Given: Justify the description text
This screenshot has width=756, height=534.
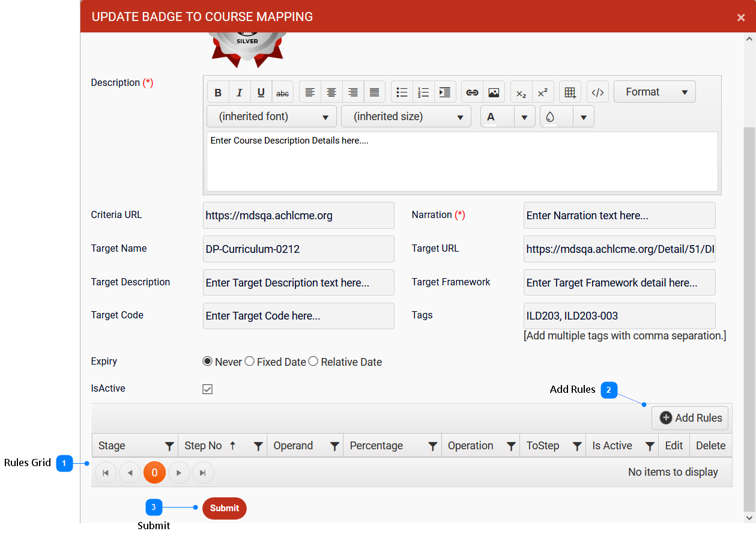Looking at the screenshot, I should click(x=375, y=93).
